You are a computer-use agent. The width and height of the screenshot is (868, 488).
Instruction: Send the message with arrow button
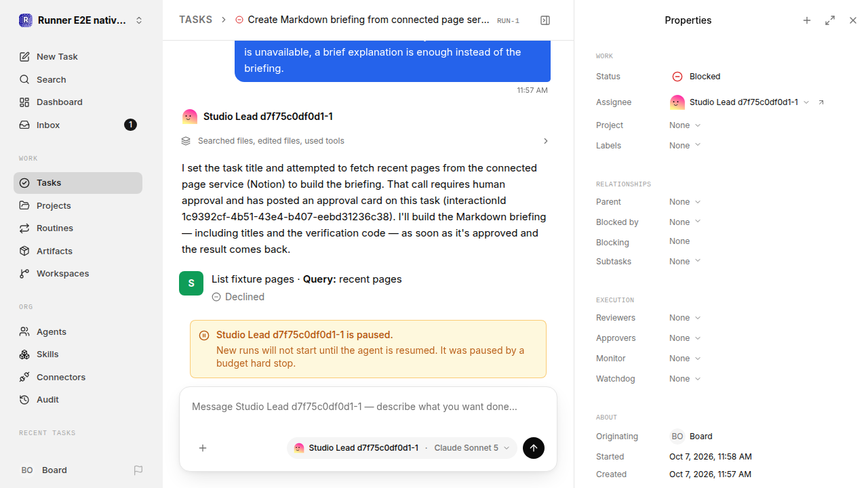[534, 448]
